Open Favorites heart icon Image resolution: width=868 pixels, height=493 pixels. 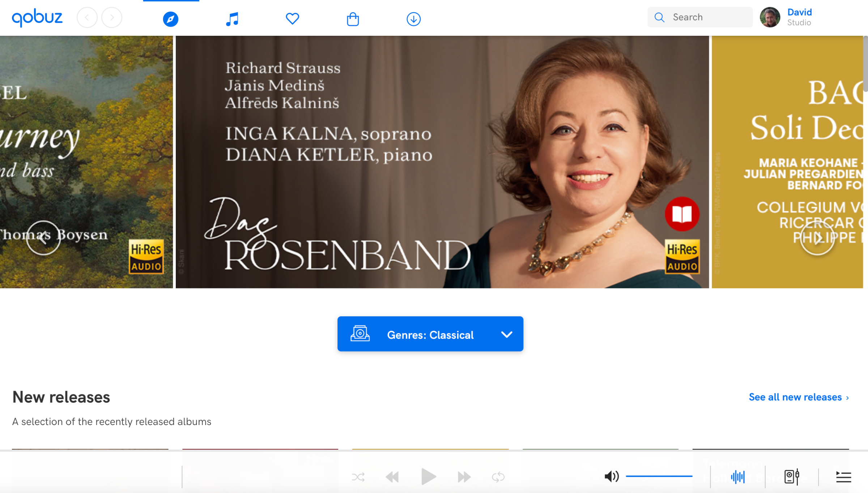click(x=292, y=18)
